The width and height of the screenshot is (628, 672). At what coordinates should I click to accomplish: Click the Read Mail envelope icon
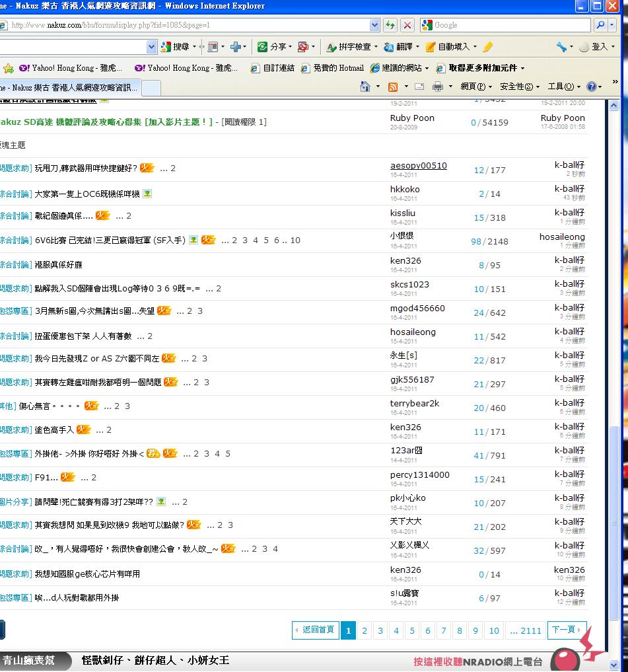pos(419,87)
